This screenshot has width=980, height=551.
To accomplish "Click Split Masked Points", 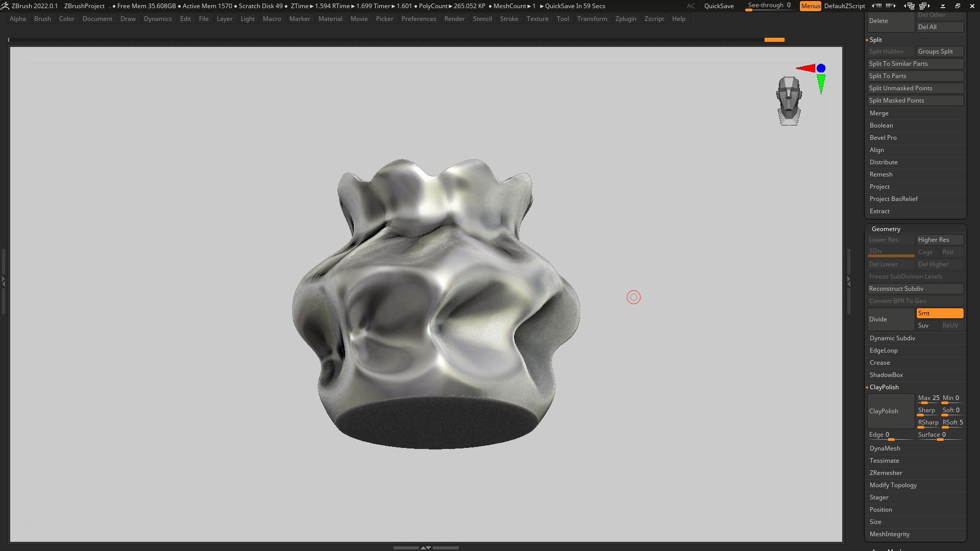I will [915, 101].
